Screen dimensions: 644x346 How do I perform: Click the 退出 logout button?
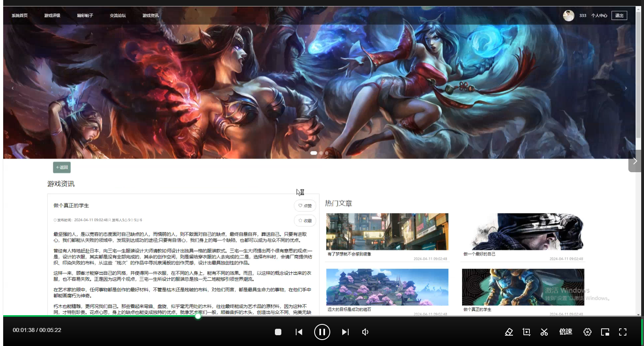tap(619, 16)
